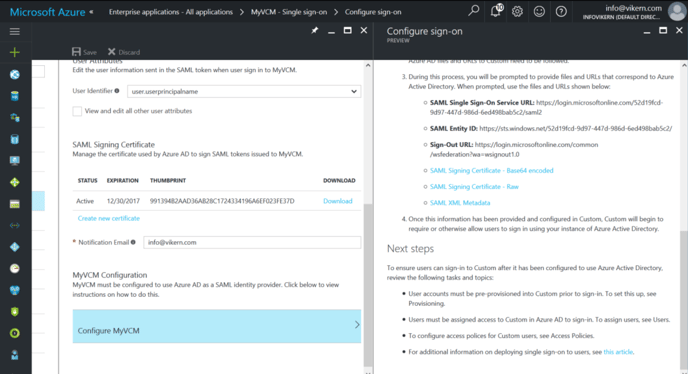This screenshot has height=374, width=688.
Task: Click the Save button
Action: [x=84, y=52]
